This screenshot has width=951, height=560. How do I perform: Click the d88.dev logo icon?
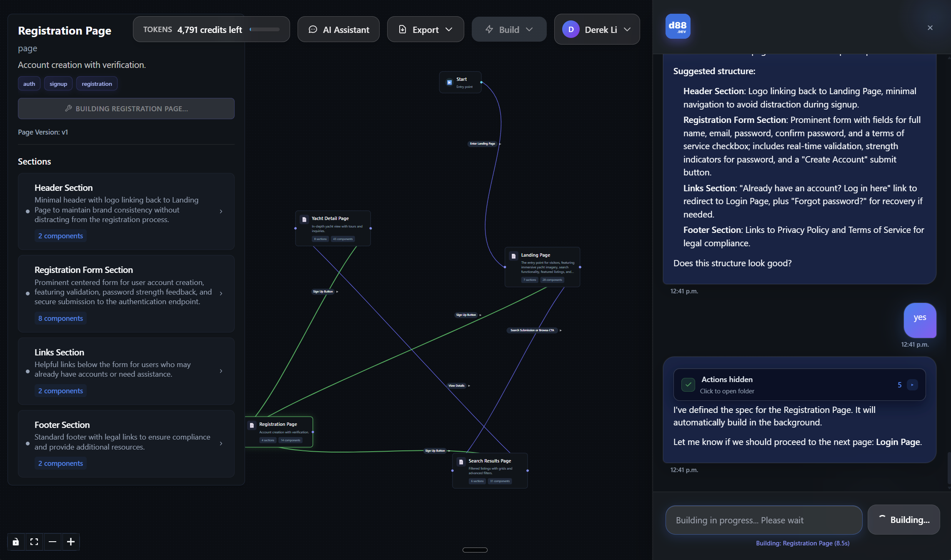(678, 26)
